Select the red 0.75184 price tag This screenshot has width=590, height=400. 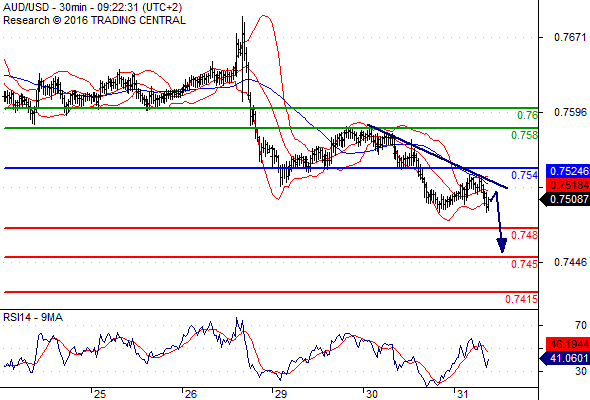(x=568, y=185)
